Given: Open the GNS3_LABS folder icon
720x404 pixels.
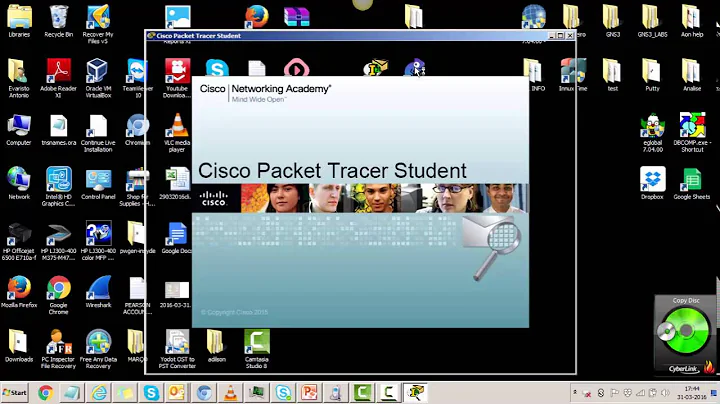Looking at the screenshot, I should pyautogui.click(x=652, y=19).
